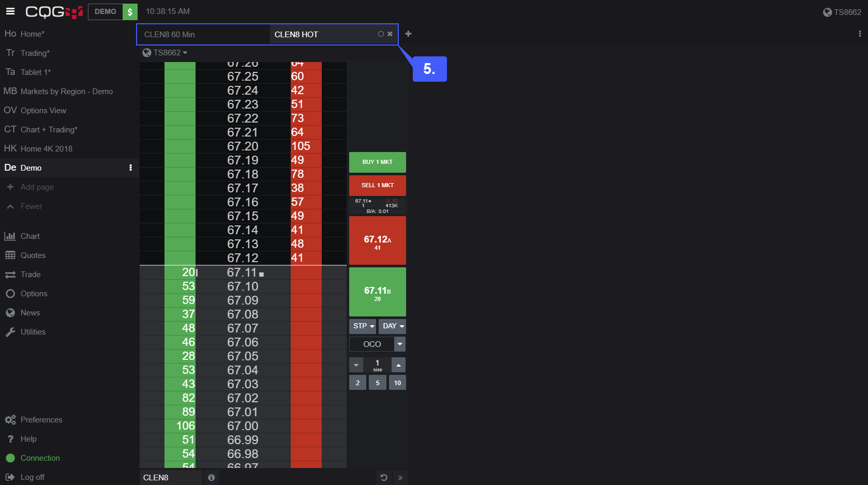868x485 pixels.
Task: Open the info tooltip next to CLEN8
Action: [211, 477]
